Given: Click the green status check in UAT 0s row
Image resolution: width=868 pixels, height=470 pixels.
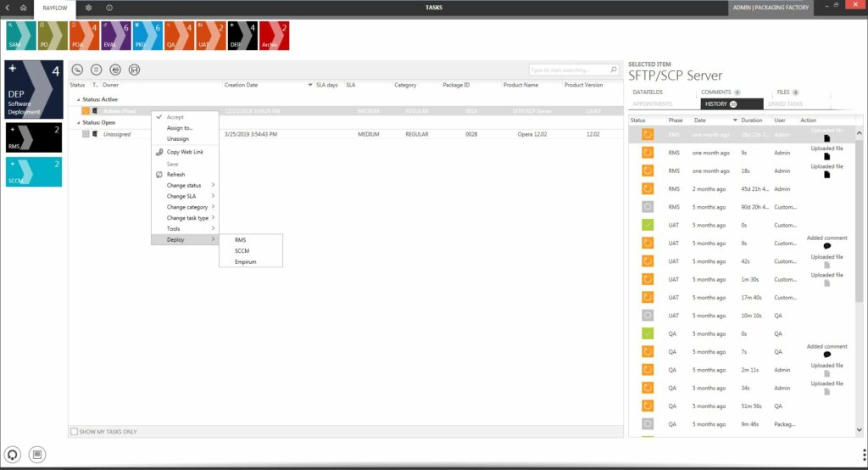Looking at the screenshot, I should pyautogui.click(x=647, y=225).
